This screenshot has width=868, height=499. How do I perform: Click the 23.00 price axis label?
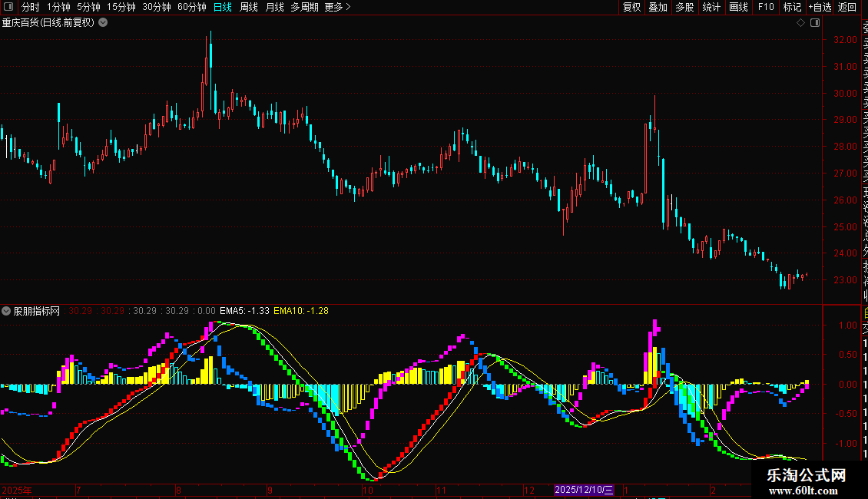pyautogui.click(x=845, y=280)
